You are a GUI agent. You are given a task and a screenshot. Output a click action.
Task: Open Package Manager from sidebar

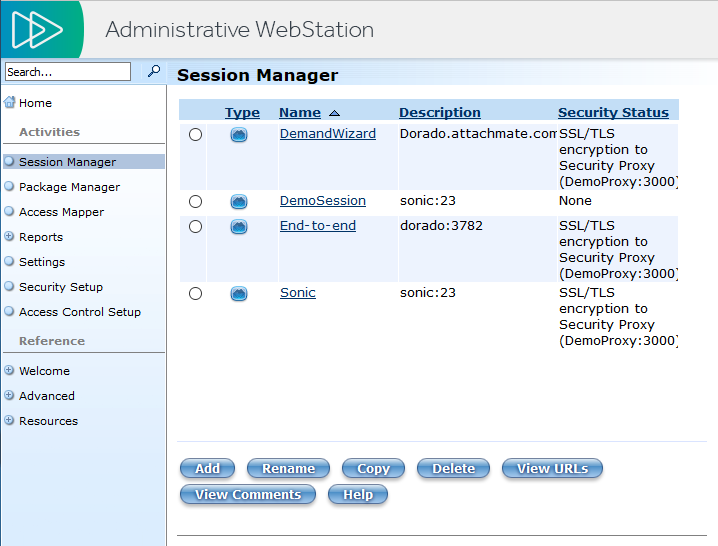tap(69, 187)
